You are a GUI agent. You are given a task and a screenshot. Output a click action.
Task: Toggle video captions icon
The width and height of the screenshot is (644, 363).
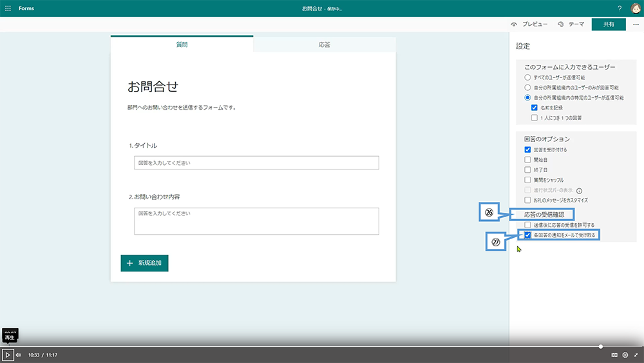click(x=614, y=355)
